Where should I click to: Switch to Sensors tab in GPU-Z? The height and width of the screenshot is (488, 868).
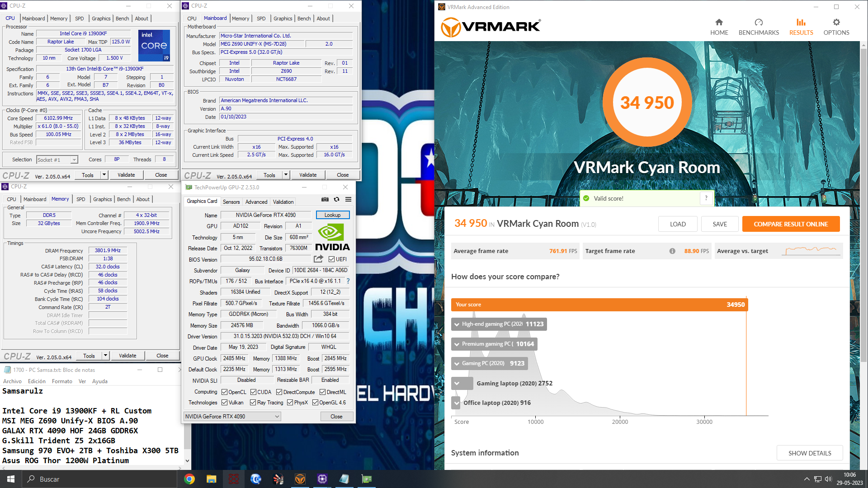coord(231,202)
